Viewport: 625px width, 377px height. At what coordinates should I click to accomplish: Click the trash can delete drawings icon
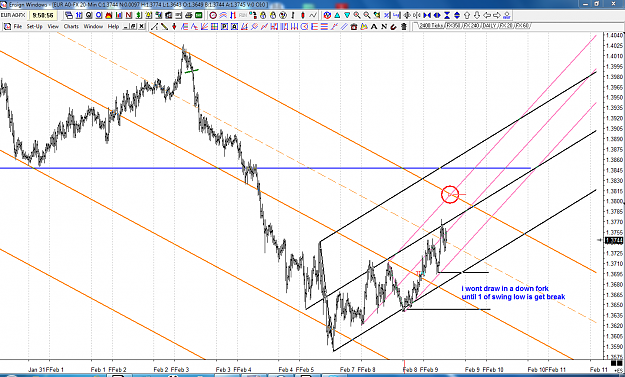pos(403,26)
